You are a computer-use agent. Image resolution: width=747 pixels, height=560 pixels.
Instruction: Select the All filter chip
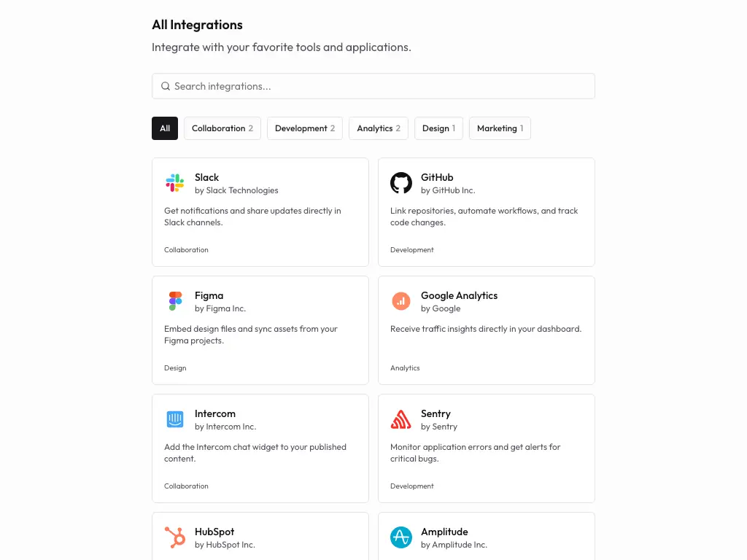coord(165,128)
